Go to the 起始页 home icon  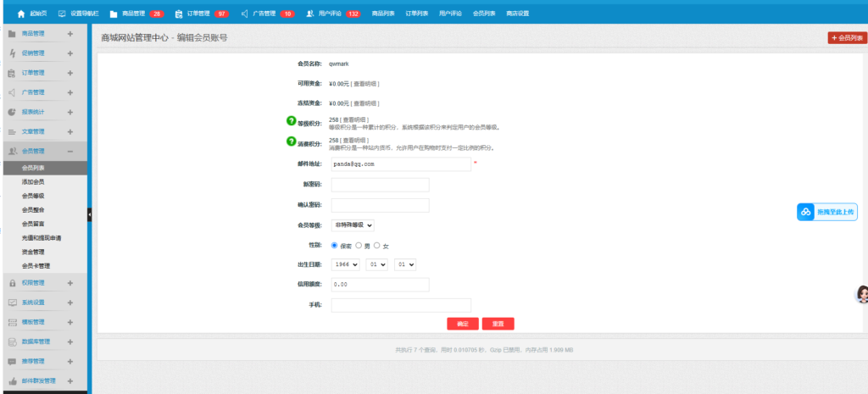tap(21, 14)
